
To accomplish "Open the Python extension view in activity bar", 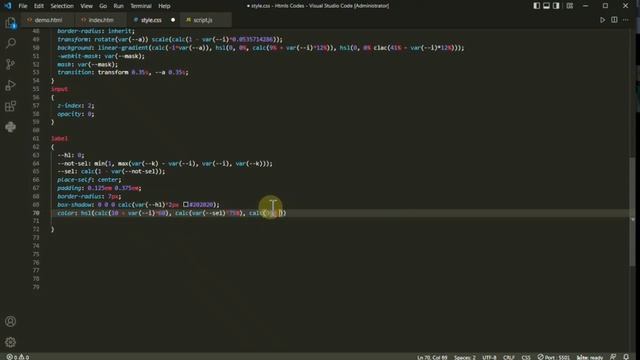I will pyautogui.click(x=11, y=127).
